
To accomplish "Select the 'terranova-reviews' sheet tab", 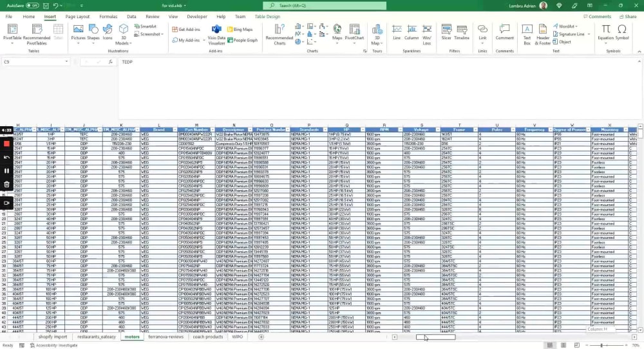I will [166, 337].
